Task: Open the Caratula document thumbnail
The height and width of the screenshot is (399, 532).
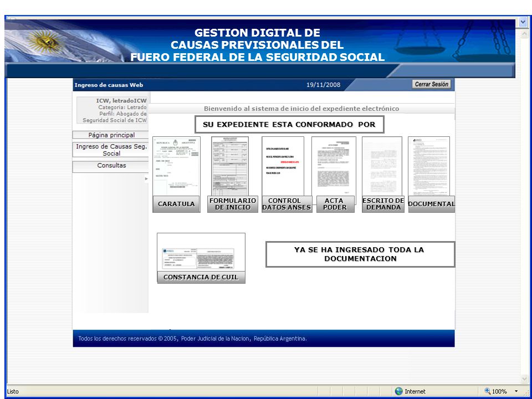Action: pos(176,166)
